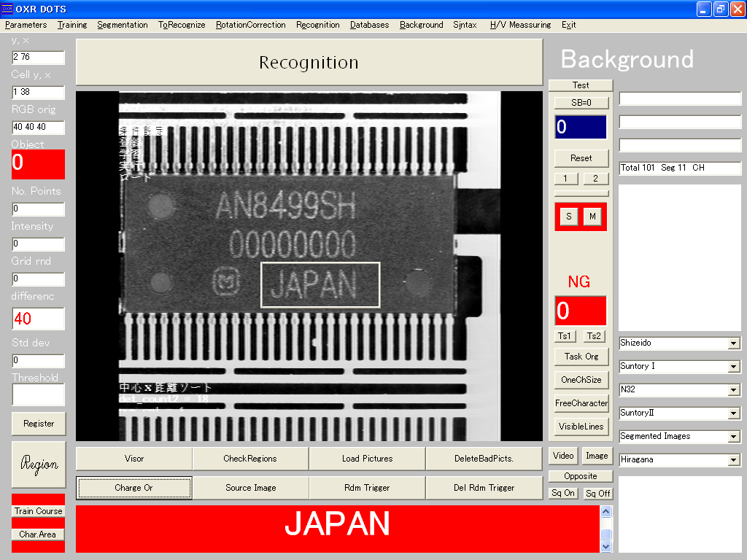747x560 pixels.
Task: Open the Visor button
Action: (134, 459)
